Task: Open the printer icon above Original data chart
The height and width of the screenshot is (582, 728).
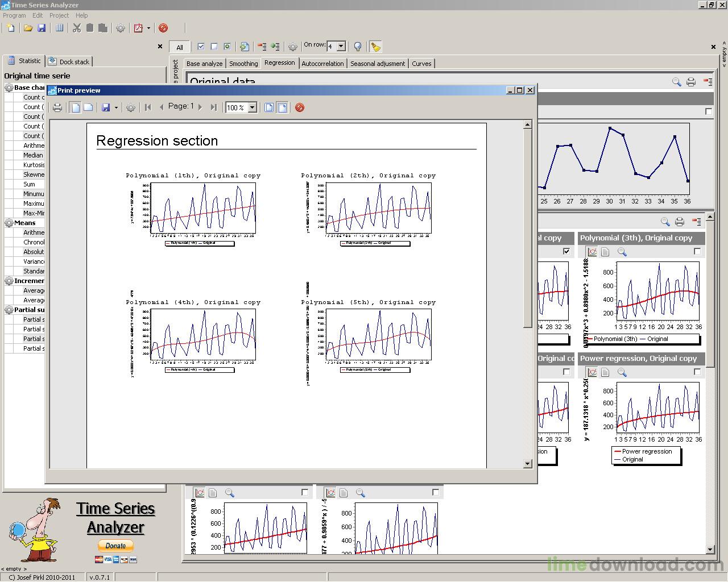Action: (691, 81)
